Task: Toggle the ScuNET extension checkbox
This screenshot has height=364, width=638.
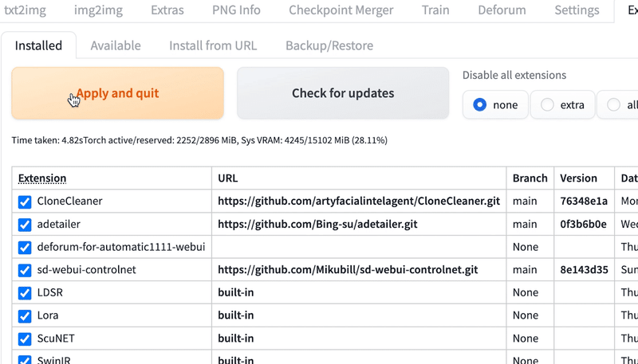Action: click(x=25, y=338)
